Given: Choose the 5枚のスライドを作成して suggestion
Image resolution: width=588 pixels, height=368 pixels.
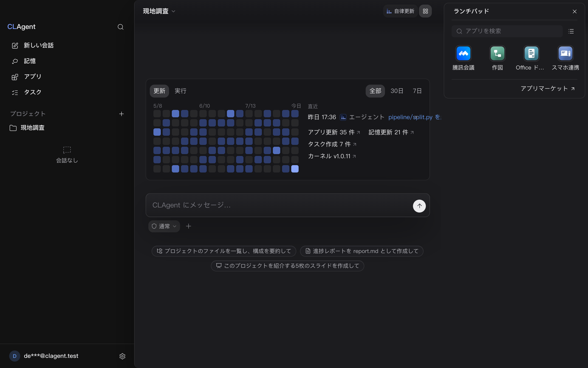Looking at the screenshot, I should click(x=287, y=265).
